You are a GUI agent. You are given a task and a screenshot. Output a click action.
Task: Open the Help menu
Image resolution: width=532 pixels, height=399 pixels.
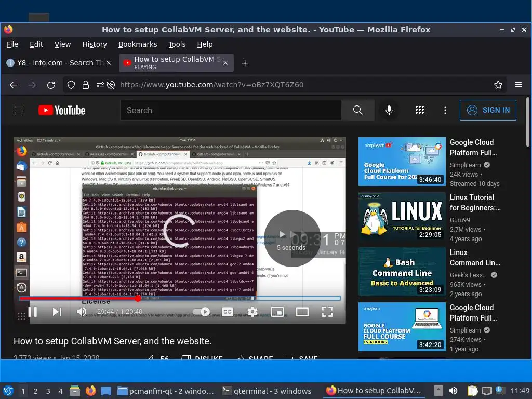(205, 44)
